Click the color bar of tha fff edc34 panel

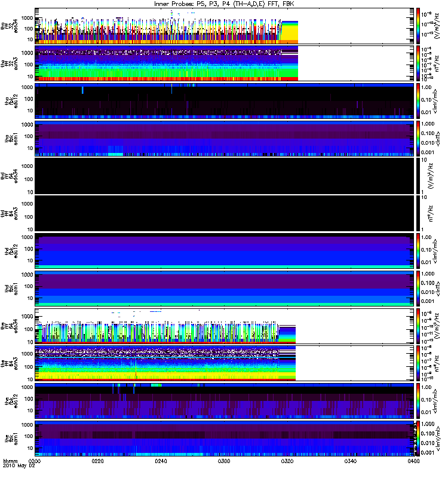click(418, 26)
